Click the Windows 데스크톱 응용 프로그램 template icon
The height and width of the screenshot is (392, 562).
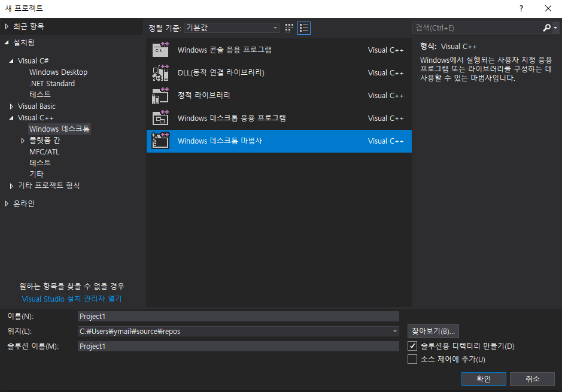click(160, 118)
